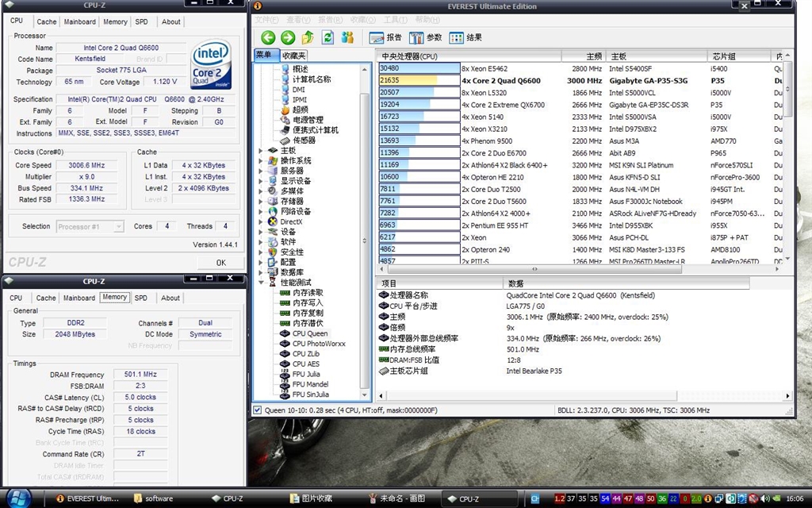This screenshot has width=812, height=508.
Task: Switch to the 收藏夹 favorites tab in EVEREST
Action: click(294, 56)
